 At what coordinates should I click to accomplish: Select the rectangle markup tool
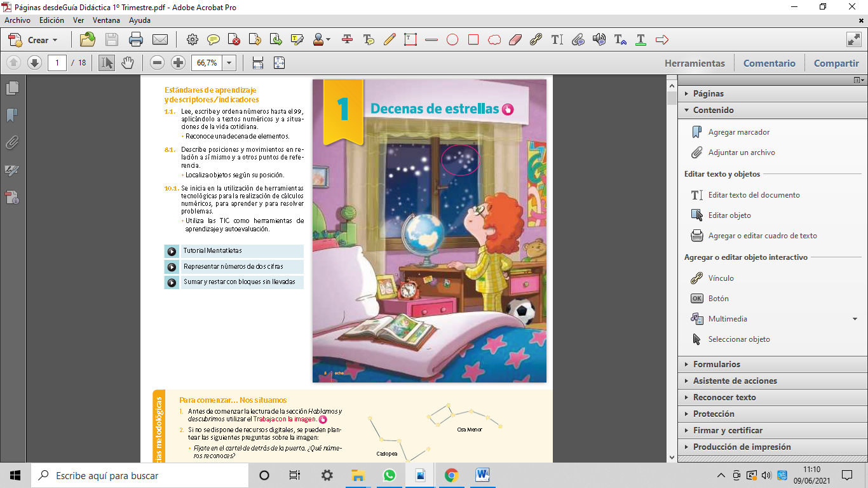(x=473, y=39)
